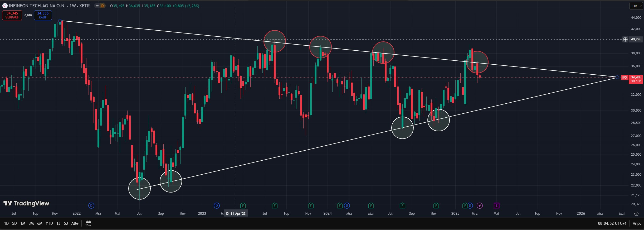Viewport: 644px width, 230px height.
Task: Open upcoming purple earnings marker
Action: point(496,205)
